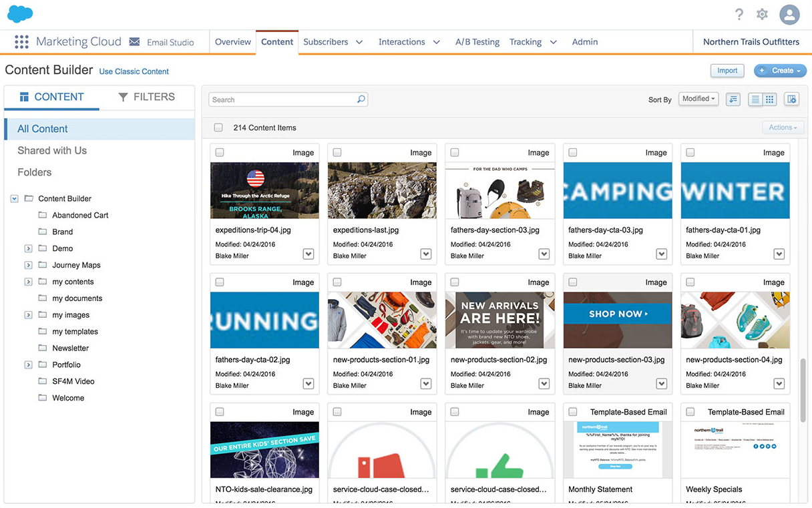The height and width of the screenshot is (508, 812).
Task: Open the help question mark icon
Action: [739, 14]
